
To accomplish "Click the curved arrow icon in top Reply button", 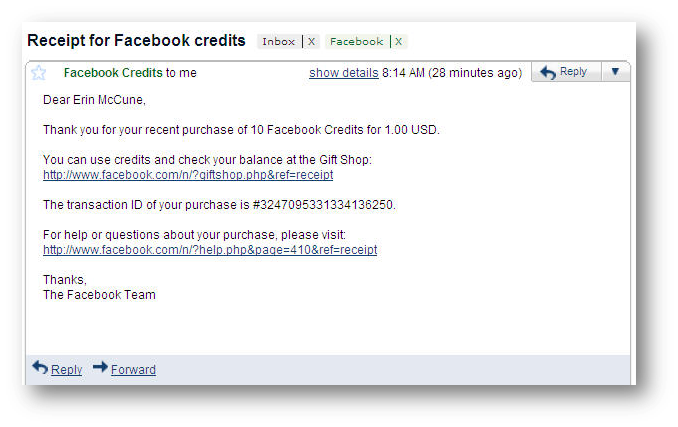I will [548, 72].
